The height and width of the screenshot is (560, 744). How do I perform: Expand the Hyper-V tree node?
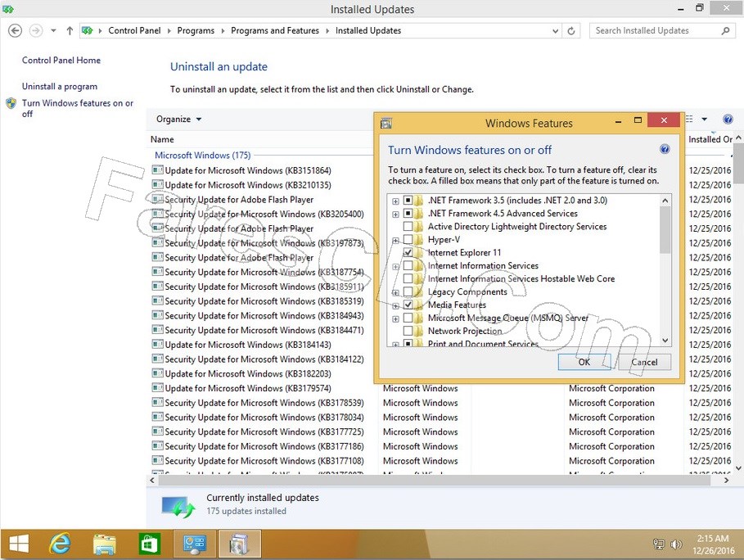[395, 241]
